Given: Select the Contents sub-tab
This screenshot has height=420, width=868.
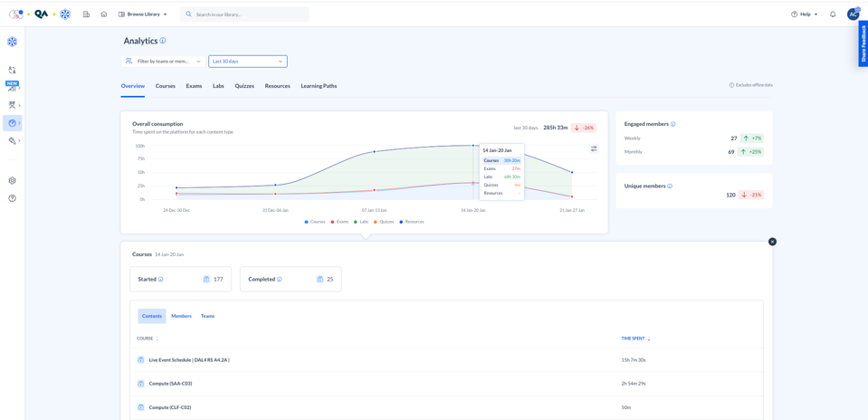Looking at the screenshot, I should pos(152,316).
